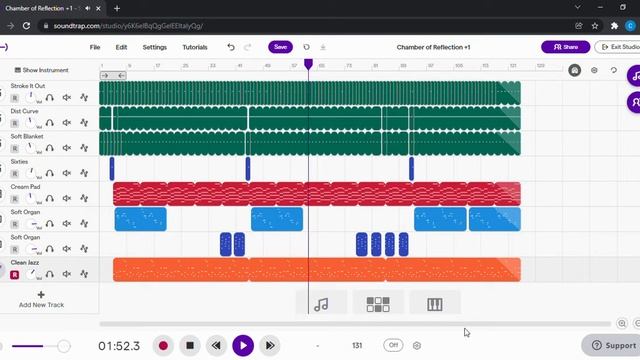Screen dimensions: 640x360
Task: Redo the last undone action
Action: (x=247, y=47)
